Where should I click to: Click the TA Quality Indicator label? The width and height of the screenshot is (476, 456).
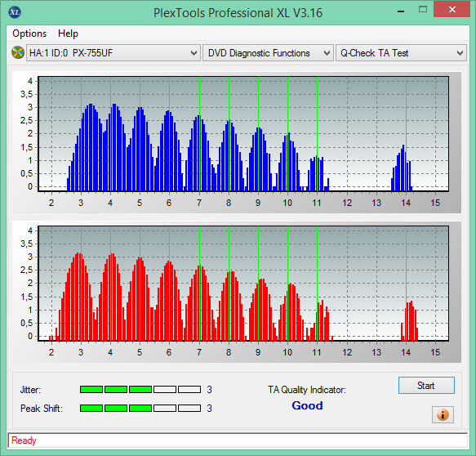[x=307, y=390]
